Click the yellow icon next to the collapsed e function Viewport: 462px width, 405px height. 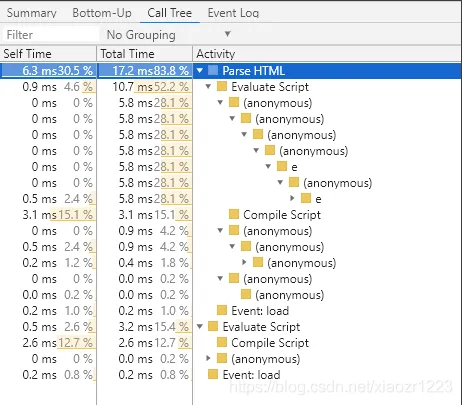(306, 198)
